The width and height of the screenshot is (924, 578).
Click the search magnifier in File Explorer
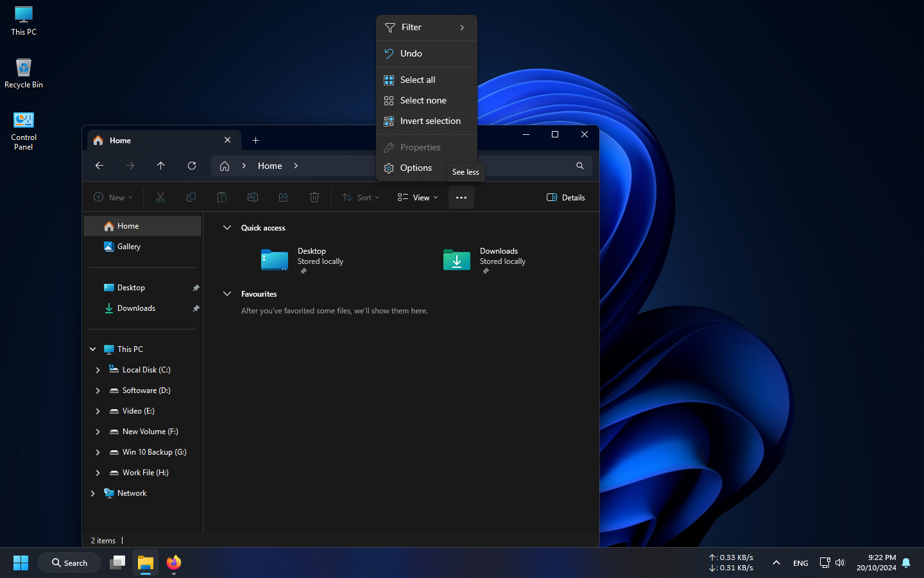click(580, 166)
